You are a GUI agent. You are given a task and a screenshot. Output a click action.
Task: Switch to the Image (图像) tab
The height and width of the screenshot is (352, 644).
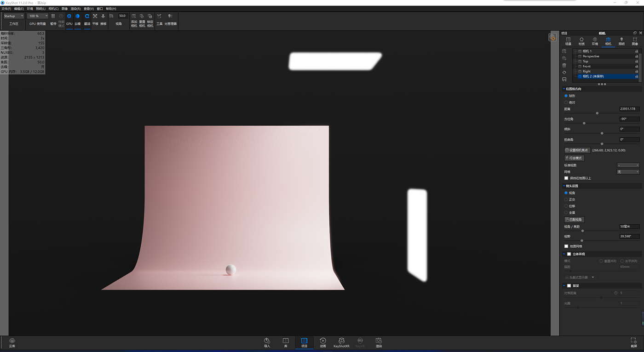point(635,41)
